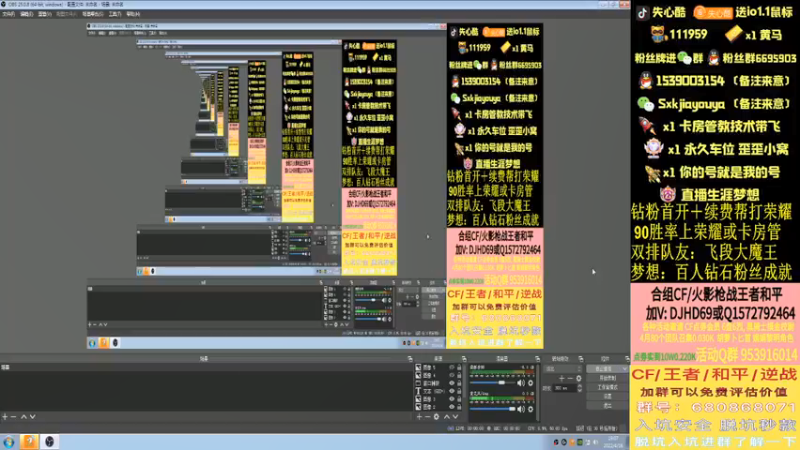Select the 场景 item in the Scenes list

coord(206,367)
